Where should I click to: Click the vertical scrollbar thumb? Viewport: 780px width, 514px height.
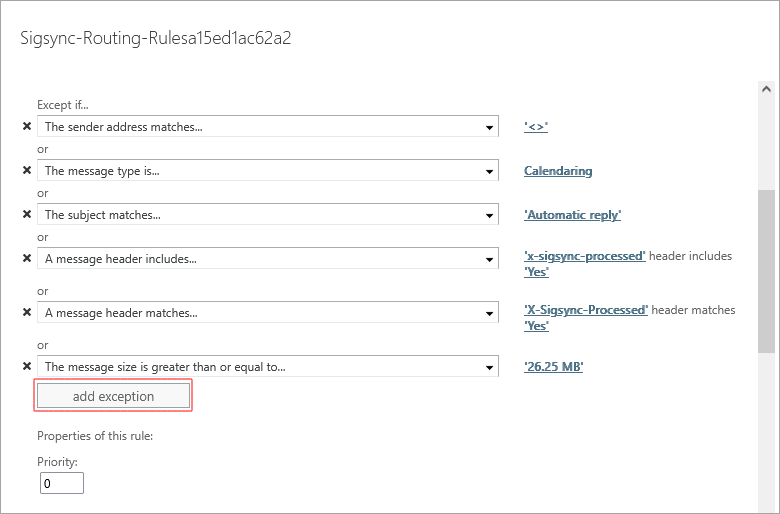click(766, 270)
